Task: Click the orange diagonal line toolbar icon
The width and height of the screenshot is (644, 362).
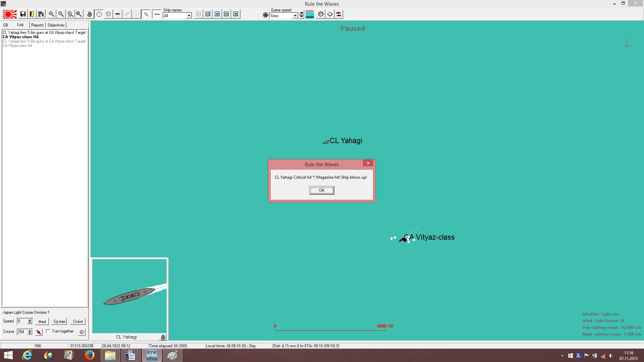Action: [x=127, y=14]
